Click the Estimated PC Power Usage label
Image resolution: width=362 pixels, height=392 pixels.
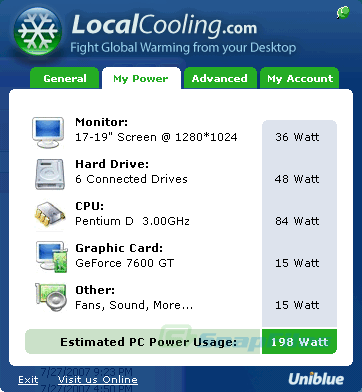[x=148, y=342]
